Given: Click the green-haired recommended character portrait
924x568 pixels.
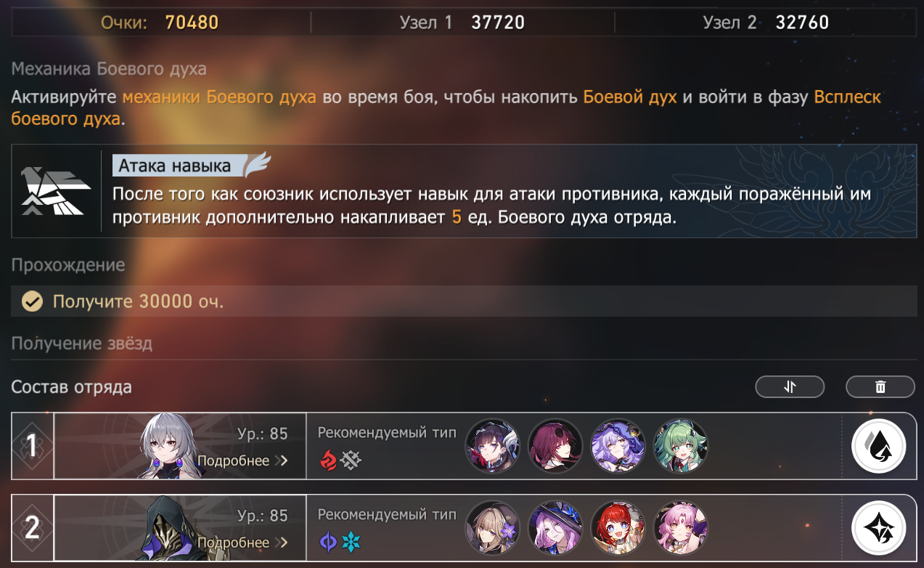Looking at the screenshot, I should [680, 446].
